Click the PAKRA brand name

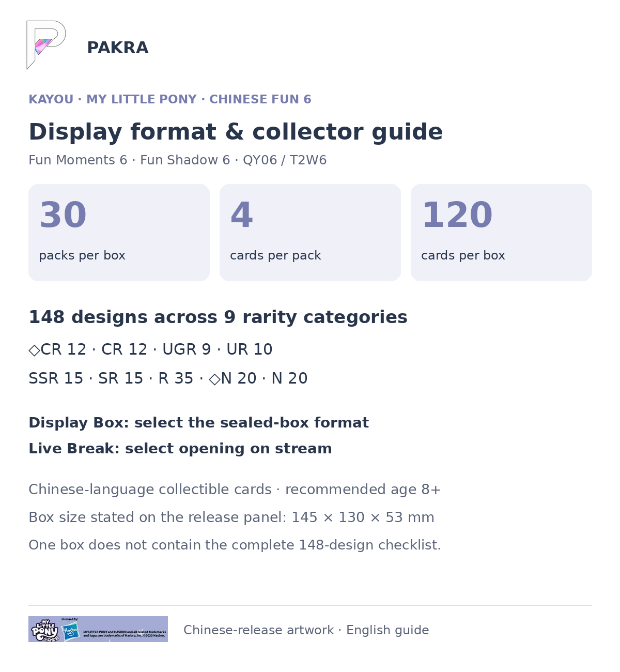[117, 48]
